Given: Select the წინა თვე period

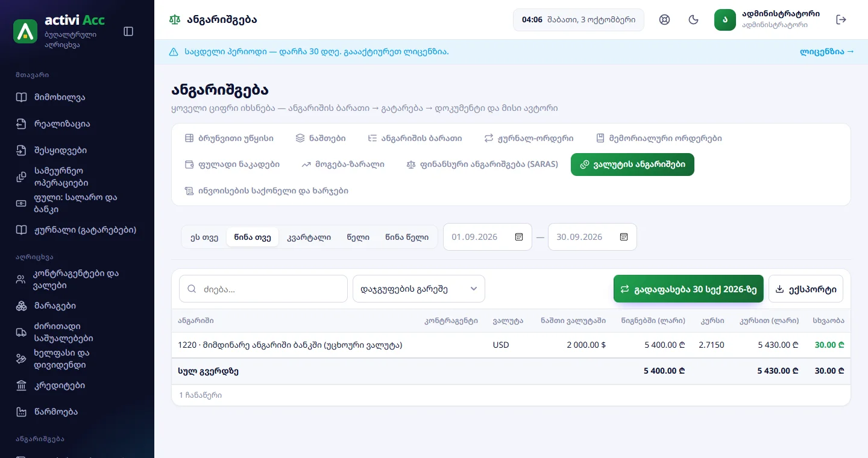Looking at the screenshot, I should (x=253, y=237).
